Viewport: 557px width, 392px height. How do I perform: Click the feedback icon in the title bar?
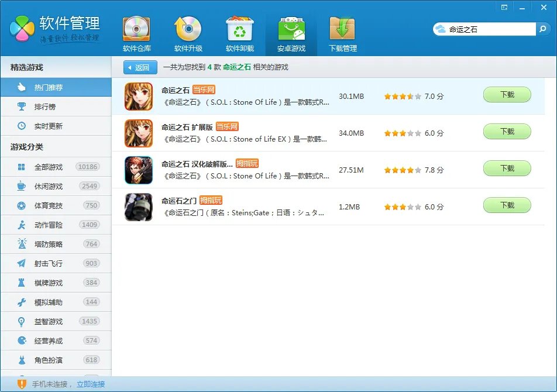pos(505,7)
